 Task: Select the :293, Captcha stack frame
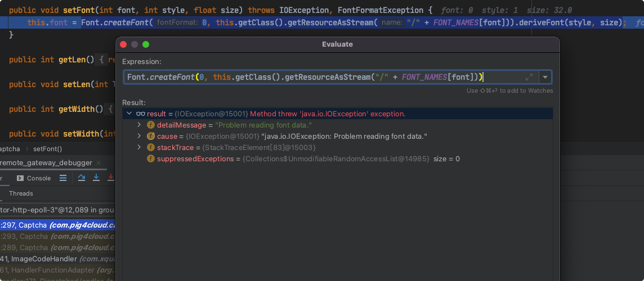(x=57, y=236)
